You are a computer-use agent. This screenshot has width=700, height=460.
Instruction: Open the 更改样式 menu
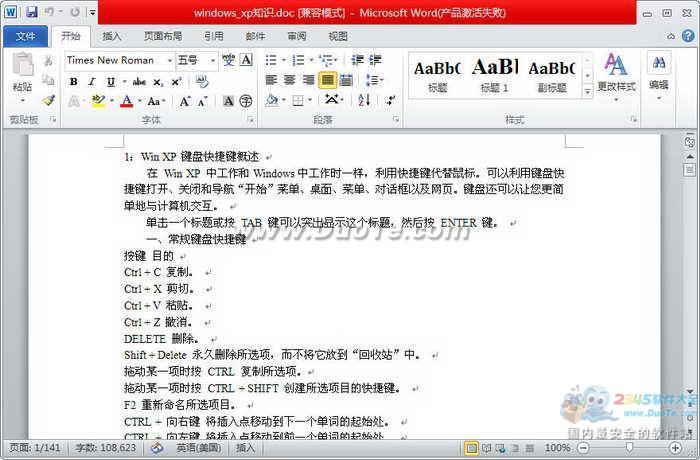pos(616,77)
